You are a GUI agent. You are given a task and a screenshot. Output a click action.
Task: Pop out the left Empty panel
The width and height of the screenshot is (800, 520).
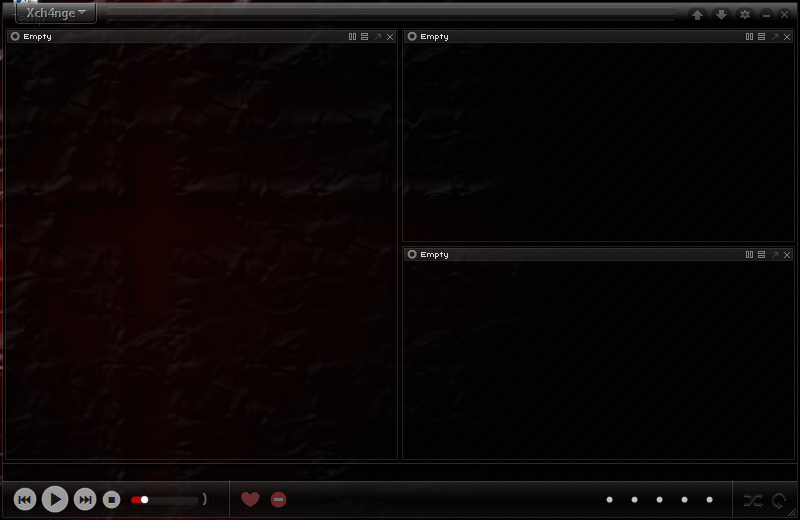coord(378,37)
